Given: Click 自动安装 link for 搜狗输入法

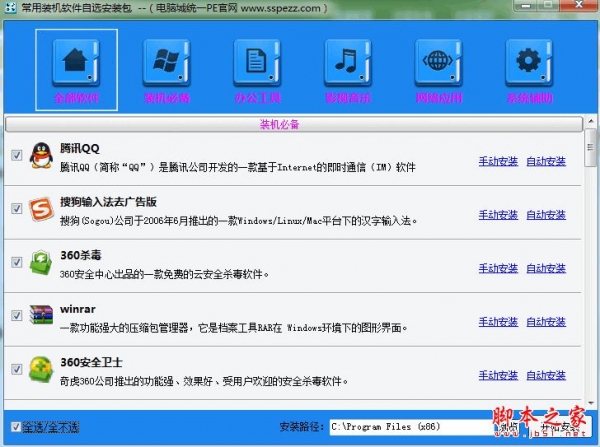Looking at the screenshot, I should coord(546,215).
